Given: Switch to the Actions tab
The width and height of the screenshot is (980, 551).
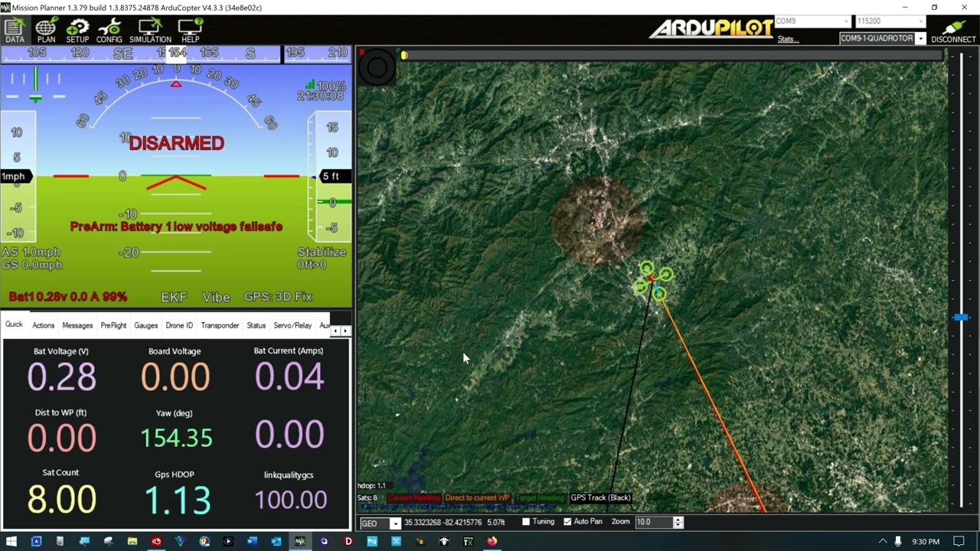Looking at the screenshot, I should [x=43, y=325].
